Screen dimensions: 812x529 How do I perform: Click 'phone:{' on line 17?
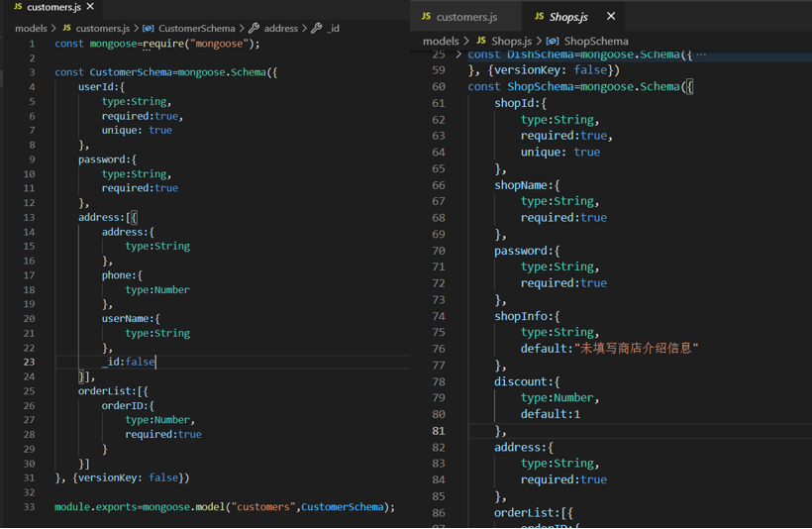tap(122, 275)
